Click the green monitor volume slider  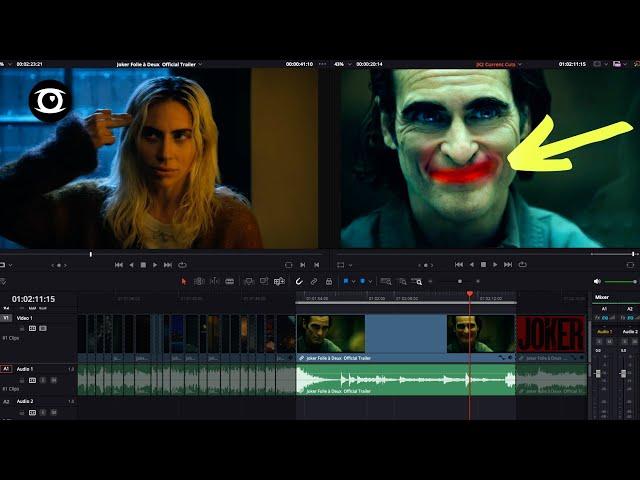[621, 282]
